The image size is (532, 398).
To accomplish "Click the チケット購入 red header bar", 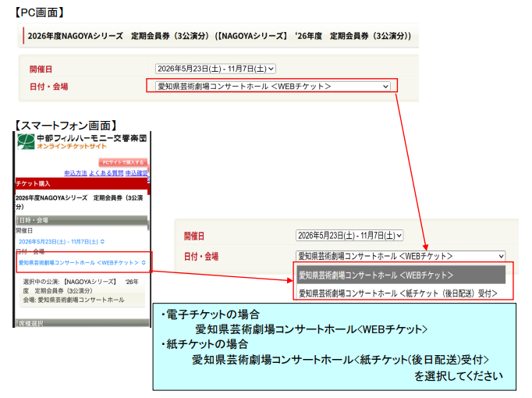I will point(82,183).
